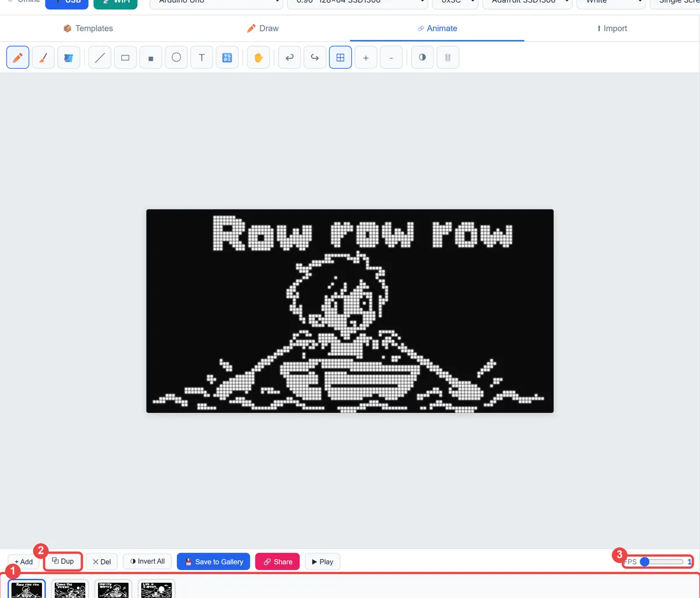
Task: Open the Templates tab
Action: 87,28
